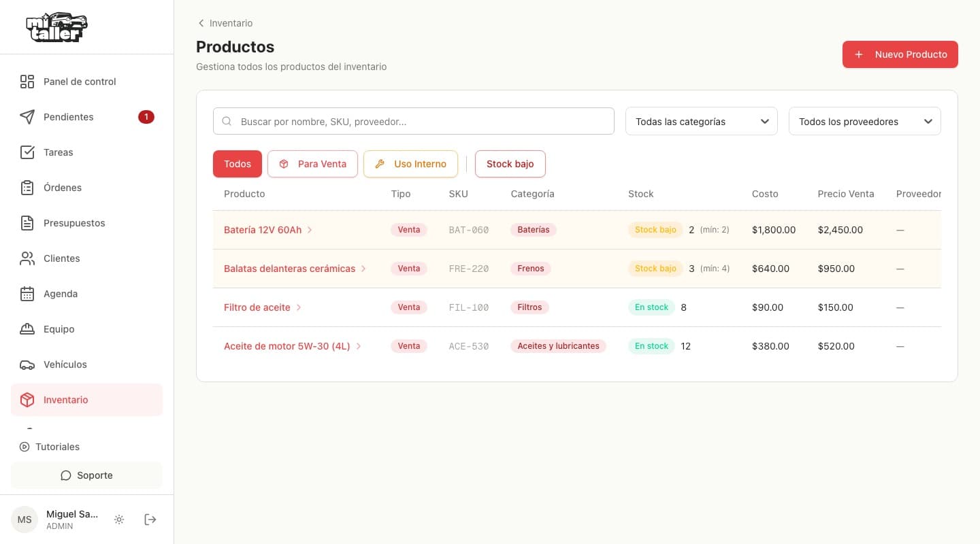Click the Mi Taller logo
980x544 pixels.
tap(56, 27)
